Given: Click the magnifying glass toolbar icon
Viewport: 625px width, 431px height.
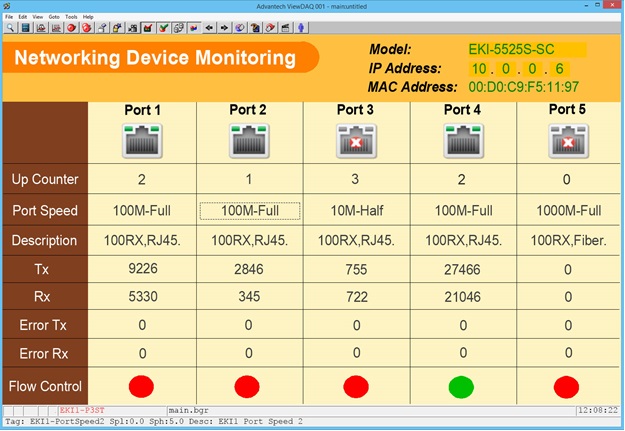Looking at the screenshot, I should click(10, 28).
